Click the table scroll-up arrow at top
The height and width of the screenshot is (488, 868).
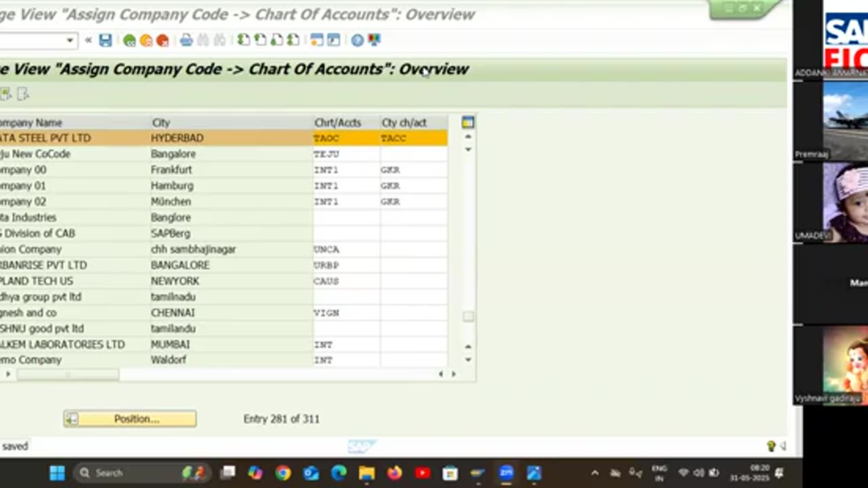click(x=468, y=137)
